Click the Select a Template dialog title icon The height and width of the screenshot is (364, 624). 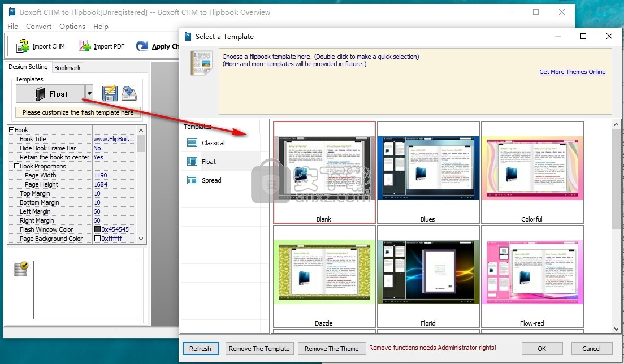[188, 37]
